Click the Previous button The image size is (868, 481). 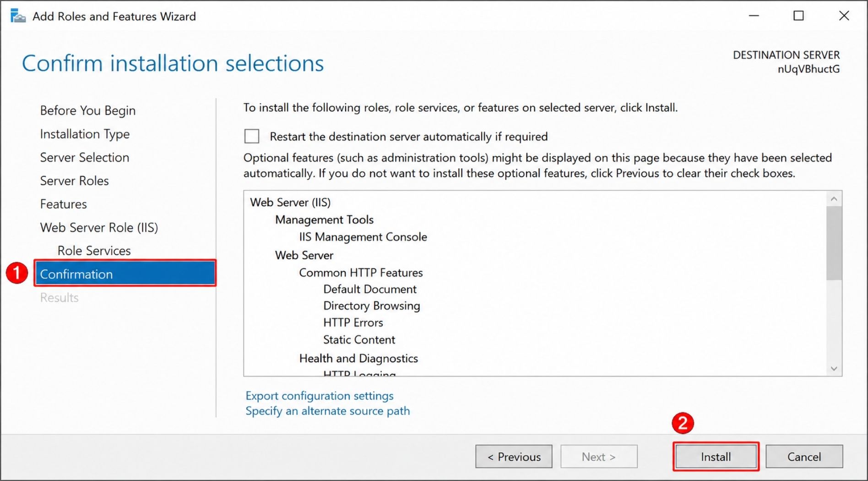[514, 456]
